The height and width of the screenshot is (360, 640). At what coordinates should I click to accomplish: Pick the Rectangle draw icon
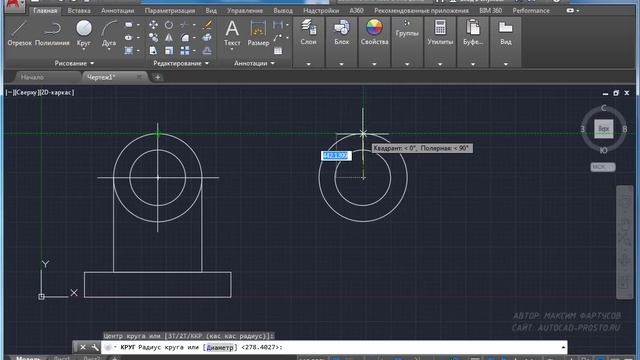[x=129, y=25]
